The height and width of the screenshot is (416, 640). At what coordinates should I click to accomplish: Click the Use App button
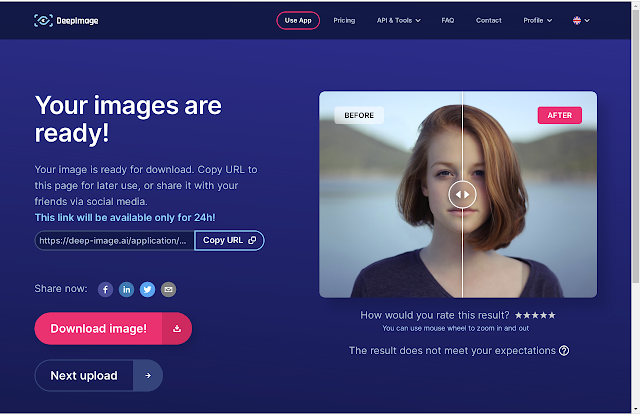click(x=298, y=20)
